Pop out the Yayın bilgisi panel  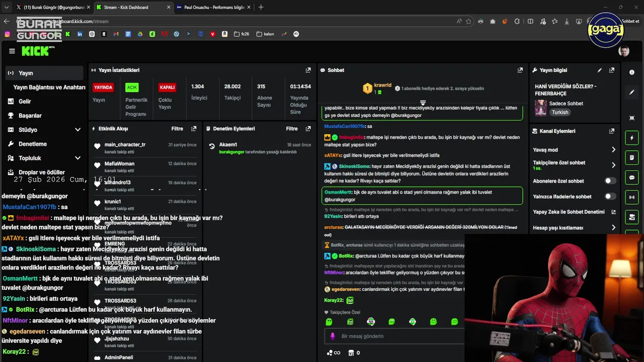point(612,70)
